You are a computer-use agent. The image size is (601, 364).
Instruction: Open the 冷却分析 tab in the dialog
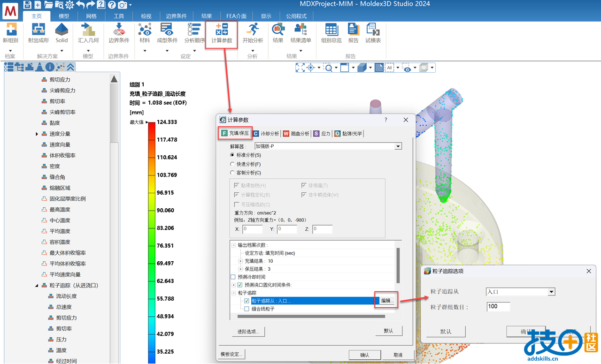[267, 134]
